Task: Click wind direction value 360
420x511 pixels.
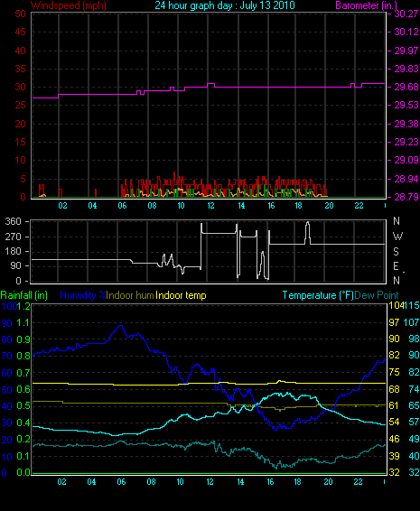Action: point(14,221)
